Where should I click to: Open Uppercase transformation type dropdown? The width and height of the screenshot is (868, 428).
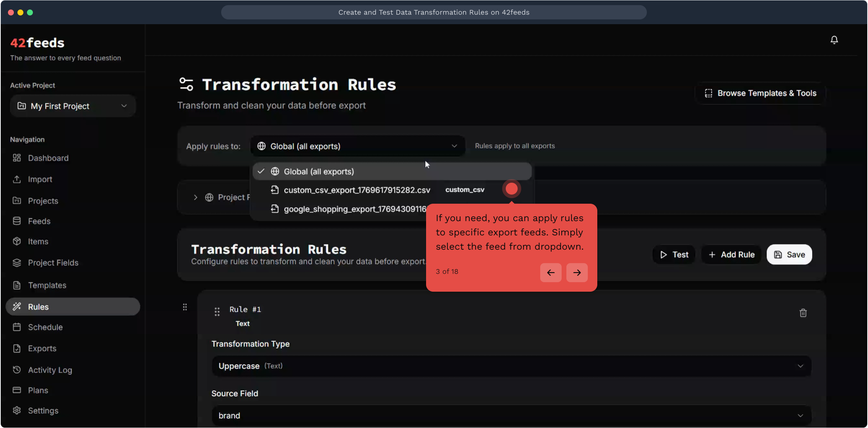pyautogui.click(x=511, y=366)
